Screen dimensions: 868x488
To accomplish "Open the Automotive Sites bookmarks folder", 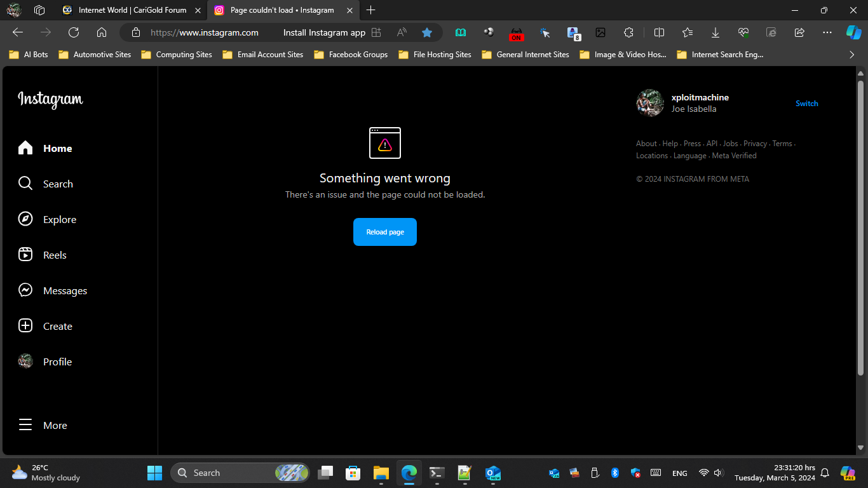I will 95,55.
